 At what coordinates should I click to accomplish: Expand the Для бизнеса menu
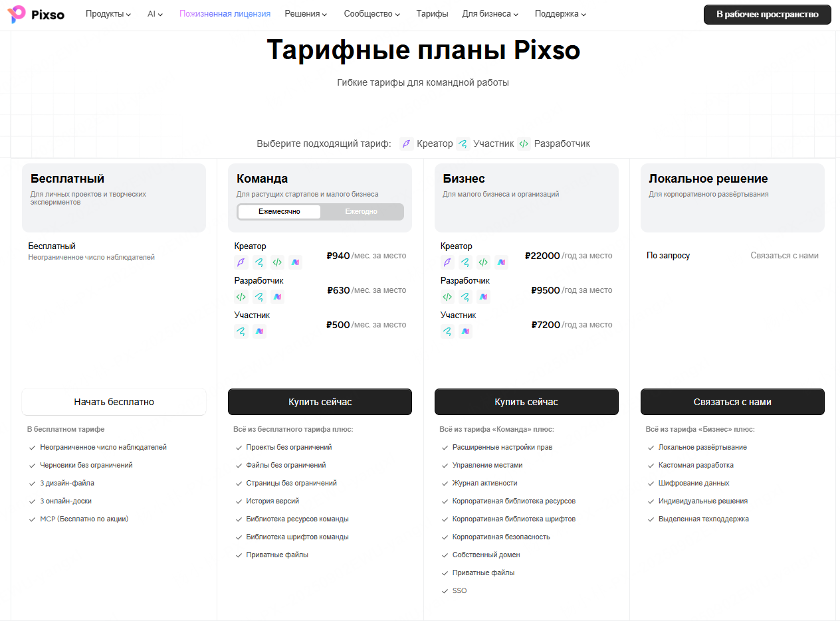(x=490, y=14)
